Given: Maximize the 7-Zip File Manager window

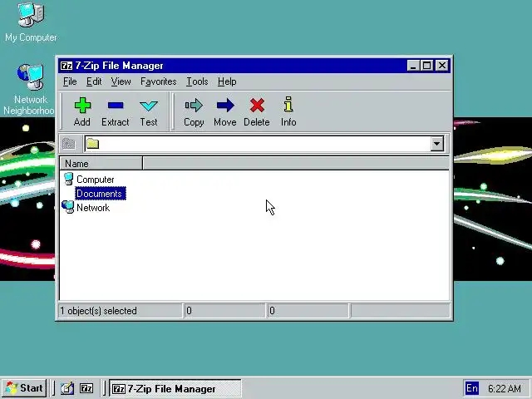Looking at the screenshot, I should (426, 66).
